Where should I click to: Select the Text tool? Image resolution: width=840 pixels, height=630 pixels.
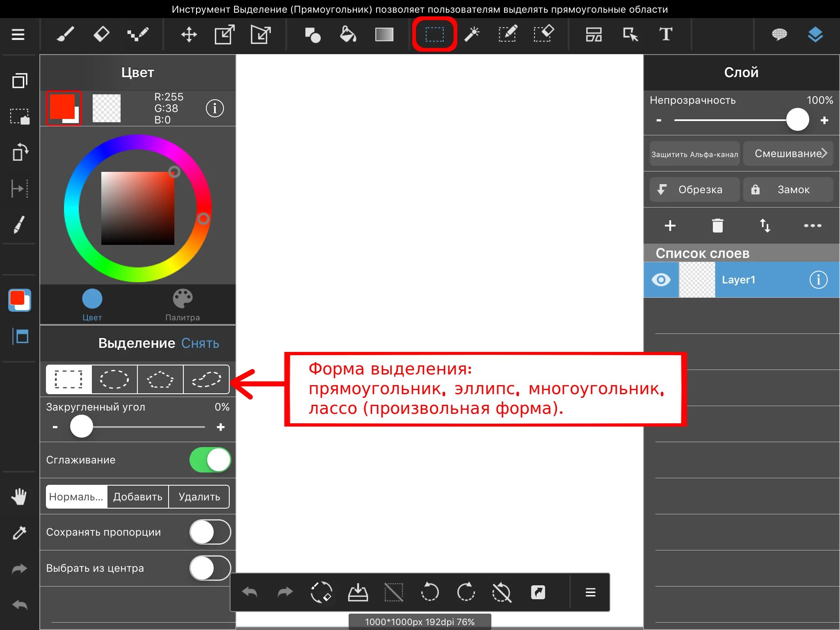(x=665, y=34)
